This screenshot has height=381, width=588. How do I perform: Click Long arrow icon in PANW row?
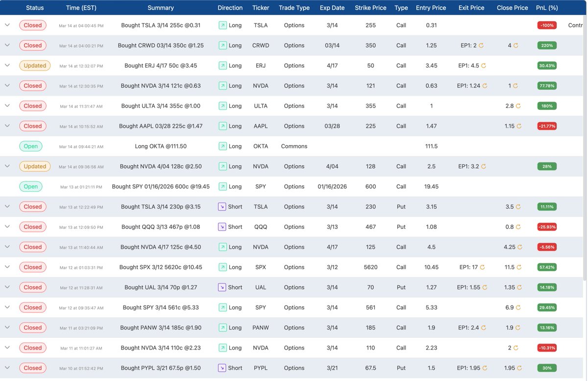(222, 328)
